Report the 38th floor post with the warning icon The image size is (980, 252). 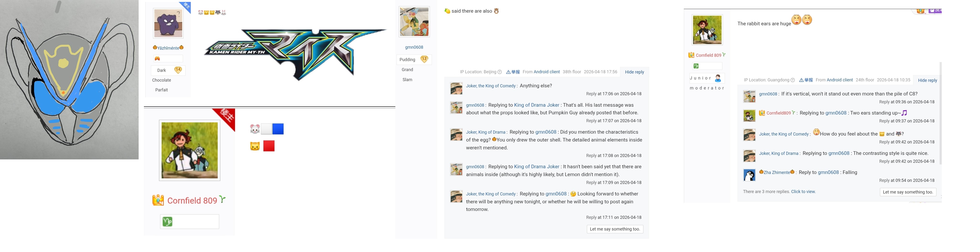click(513, 72)
